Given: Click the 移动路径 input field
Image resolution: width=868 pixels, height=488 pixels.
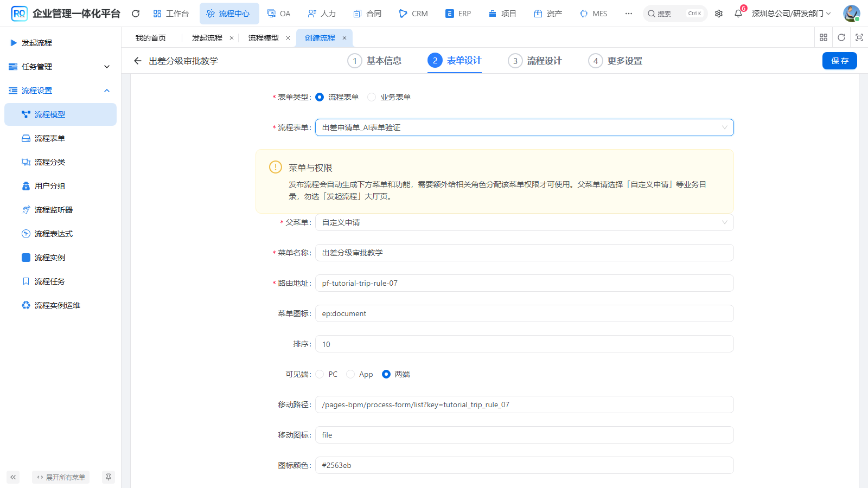Looking at the screenshot, I should pyautogui.click(x=524, y=404).
